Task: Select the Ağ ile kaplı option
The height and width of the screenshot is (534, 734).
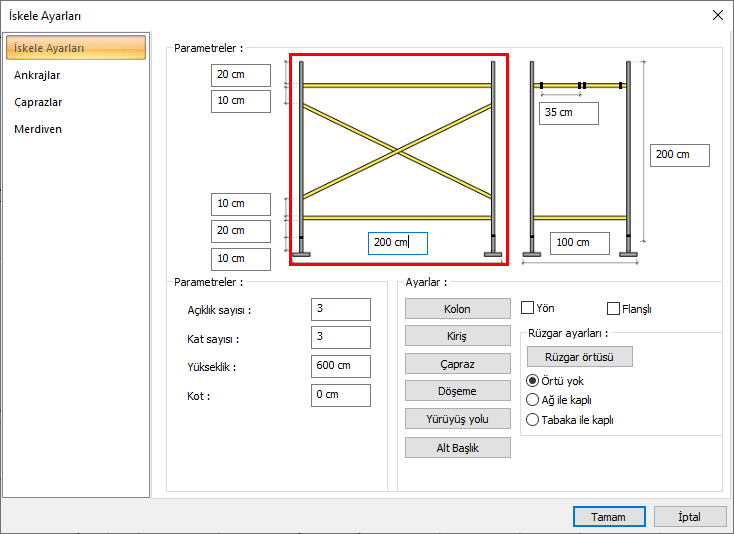Action: pos(532,400)
